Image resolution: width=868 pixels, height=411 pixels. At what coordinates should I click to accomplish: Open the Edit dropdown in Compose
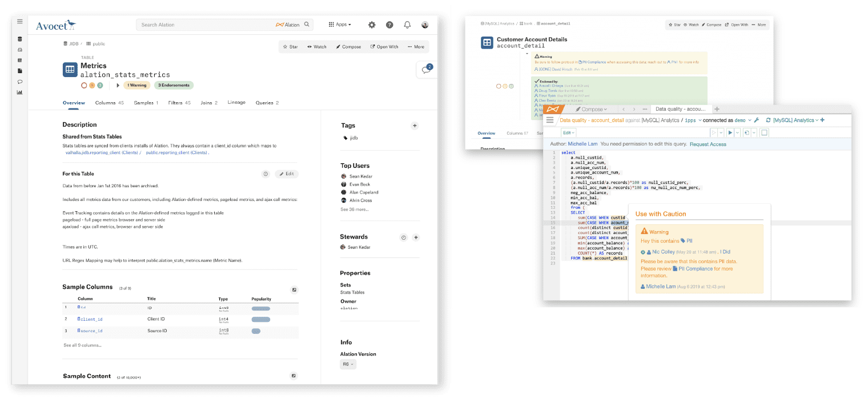coord(569,132)
